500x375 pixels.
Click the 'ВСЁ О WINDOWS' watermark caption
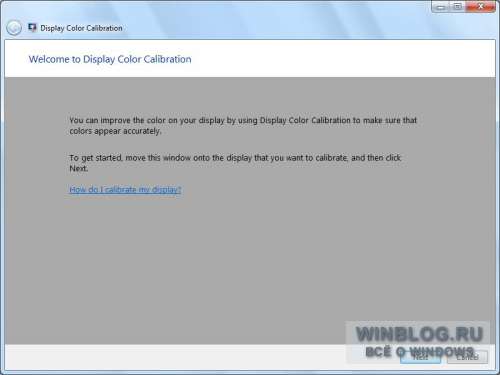click(x=420, y=351)
